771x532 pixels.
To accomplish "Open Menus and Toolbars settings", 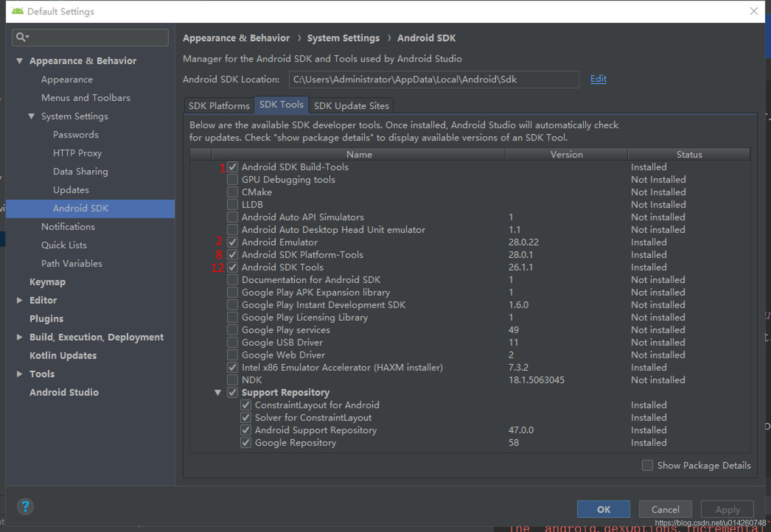I will coord(86,98).
